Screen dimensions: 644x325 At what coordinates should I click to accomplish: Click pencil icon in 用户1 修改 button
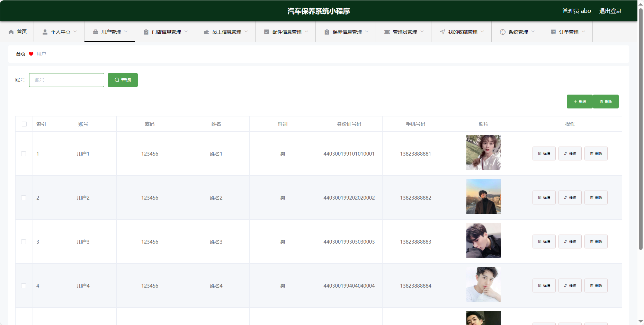click(x=566, y=154)
